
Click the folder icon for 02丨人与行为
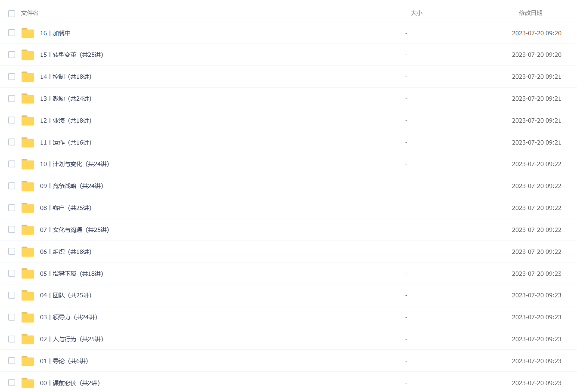28,339
